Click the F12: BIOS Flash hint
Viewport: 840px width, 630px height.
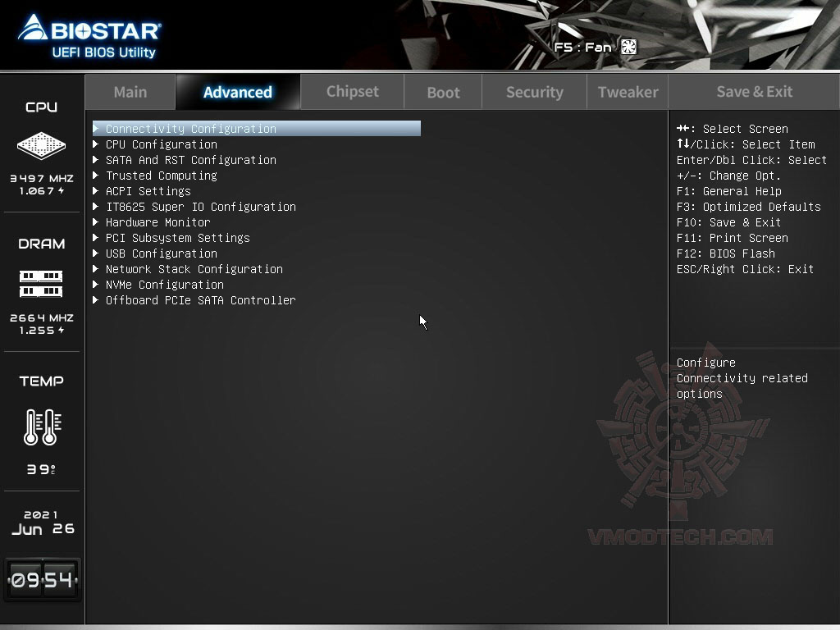point(725,253)
